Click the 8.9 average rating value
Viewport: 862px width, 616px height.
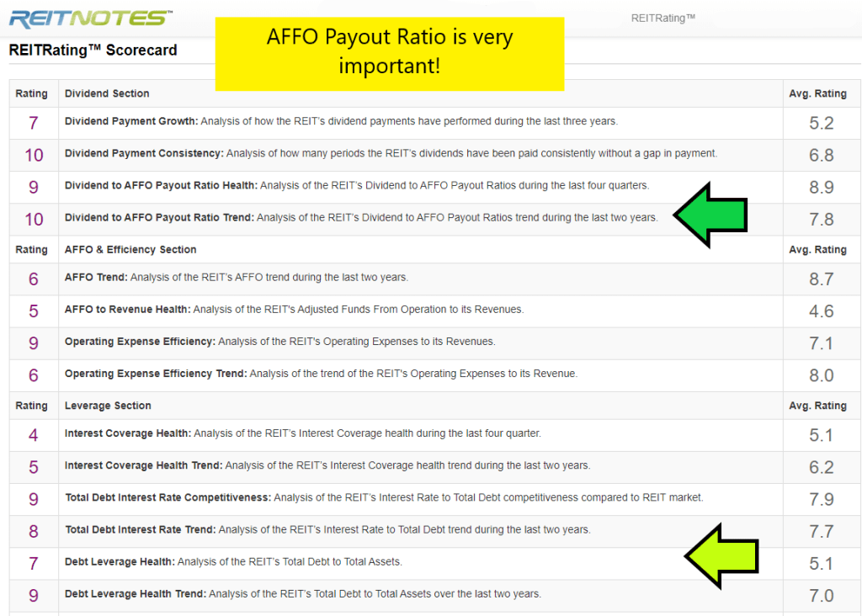pyautogui.click(x=821, y=187)
